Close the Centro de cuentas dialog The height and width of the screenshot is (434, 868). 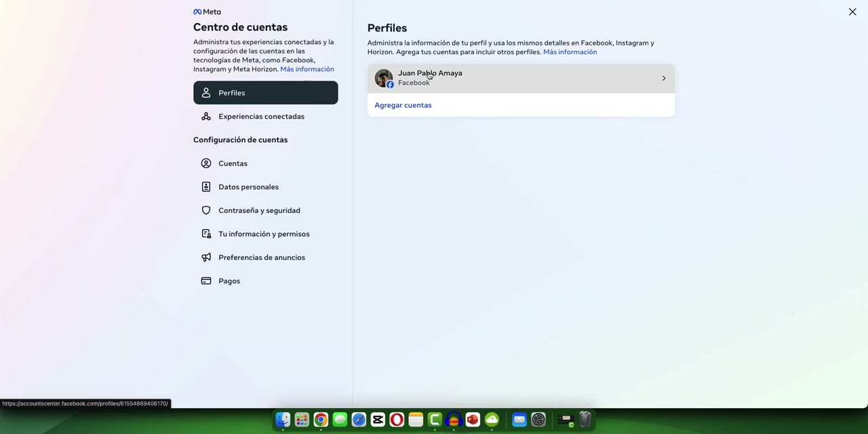tap(852, 12)
